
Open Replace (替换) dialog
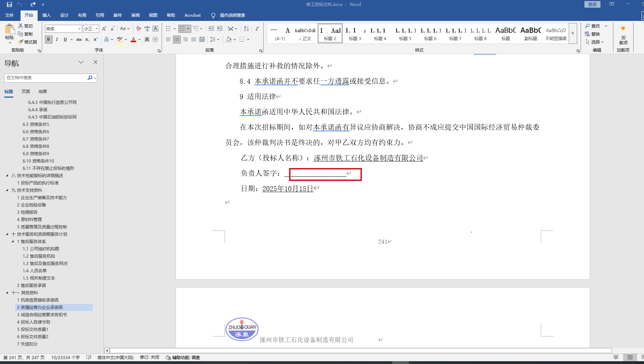592,34
